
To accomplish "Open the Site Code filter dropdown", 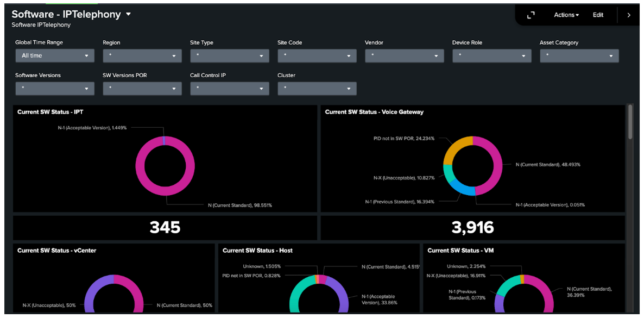I will [317, 55].
